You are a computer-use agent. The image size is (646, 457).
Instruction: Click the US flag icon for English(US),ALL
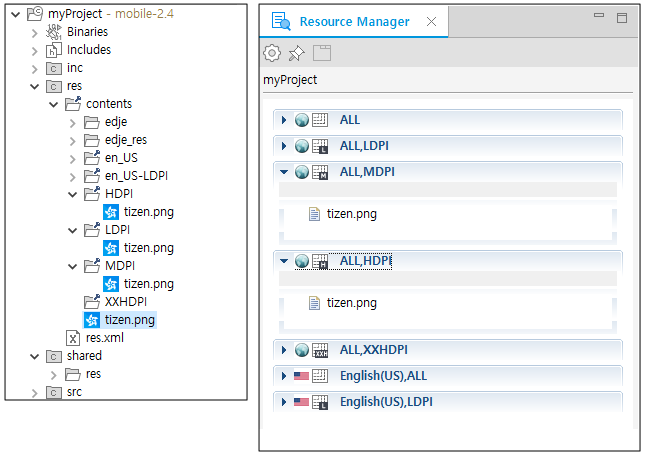(302, 376)
